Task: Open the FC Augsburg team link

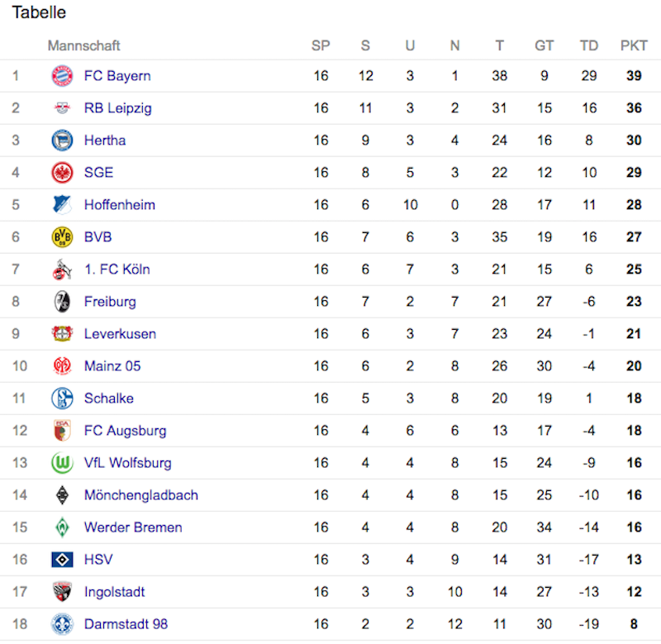Action: 126,431
